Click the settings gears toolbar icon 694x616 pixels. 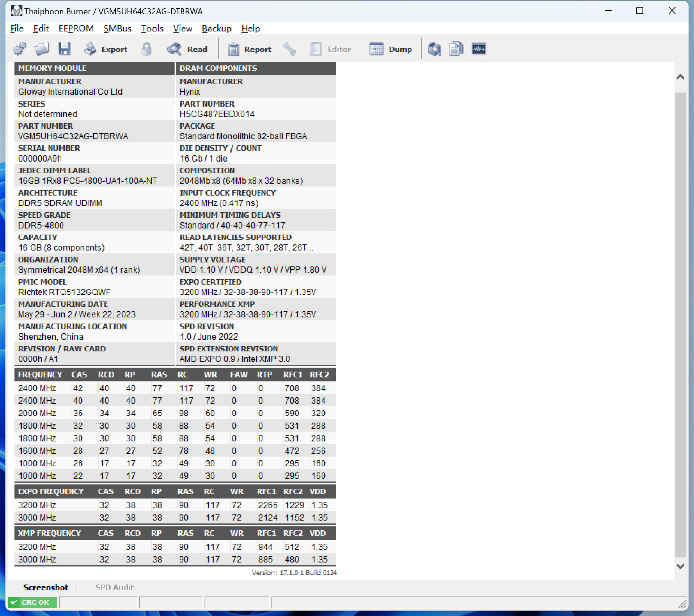click(20, 49)
